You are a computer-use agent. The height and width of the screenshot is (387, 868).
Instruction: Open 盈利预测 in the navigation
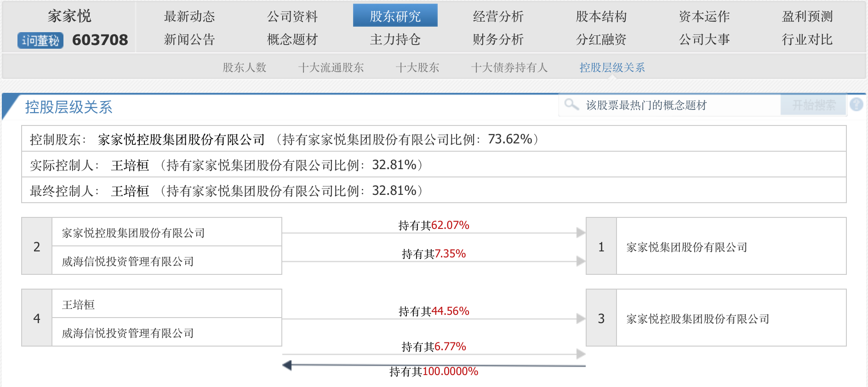[x=807, y=17]
